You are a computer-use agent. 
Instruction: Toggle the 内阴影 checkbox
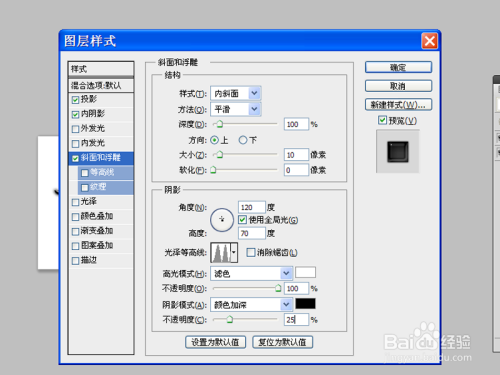(x=75, y=114)
